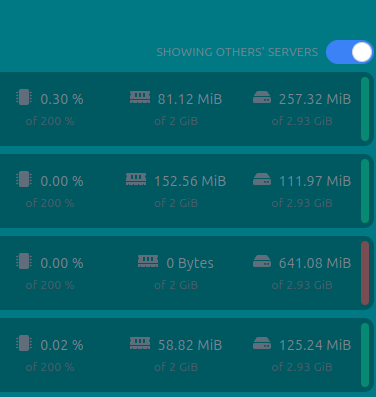Click the memory icon beside 81.12 MiB
Screen dimensions: 376x397
140,97
